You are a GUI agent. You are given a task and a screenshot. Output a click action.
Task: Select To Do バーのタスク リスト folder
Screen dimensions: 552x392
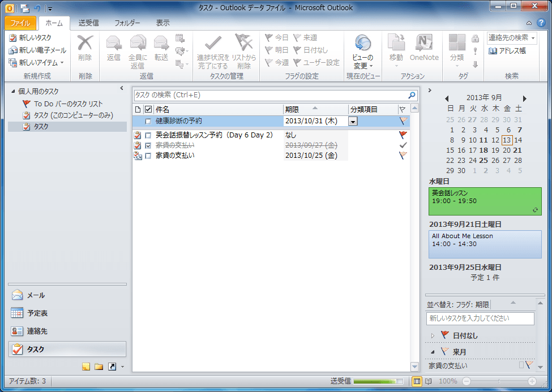click(69, 104)
